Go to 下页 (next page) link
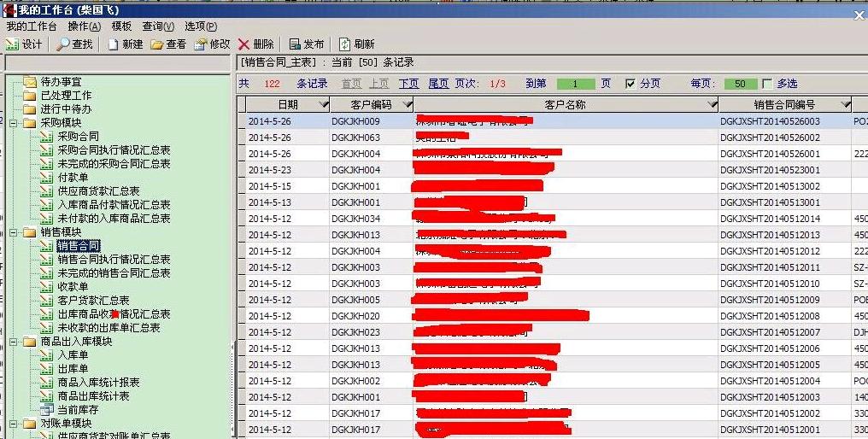This screenshot has width=868, height=439. tap(408, 84)
